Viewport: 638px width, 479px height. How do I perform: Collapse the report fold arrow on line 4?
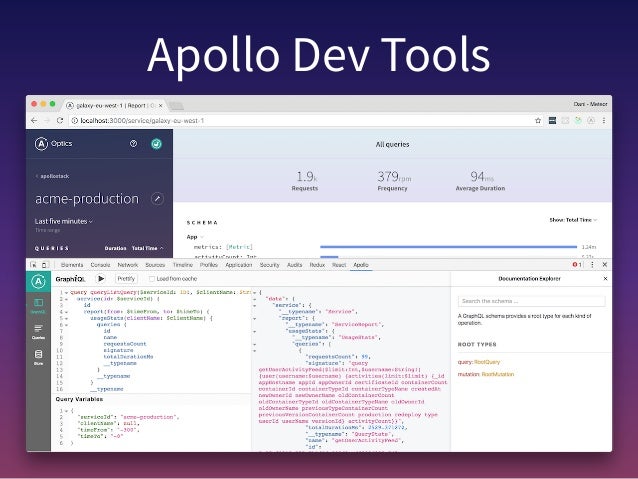pyautogui.click(x=66, y=312)
